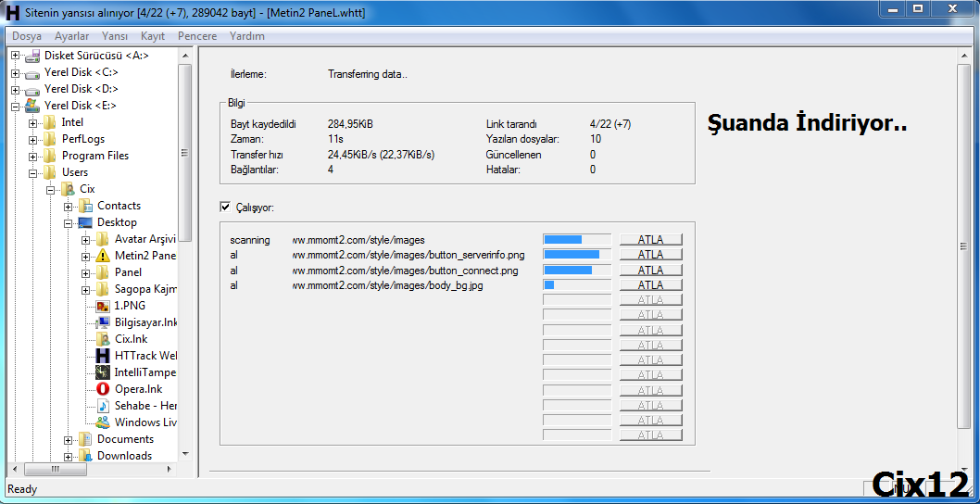Click the Downloads folder icon

85,456
